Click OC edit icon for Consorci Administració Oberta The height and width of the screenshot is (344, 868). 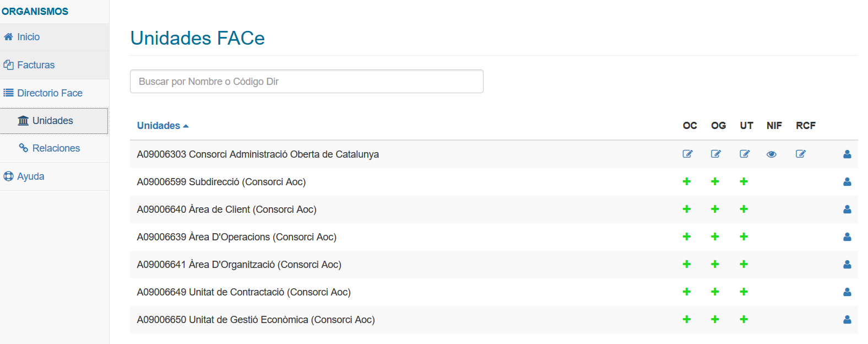[687, 154]
